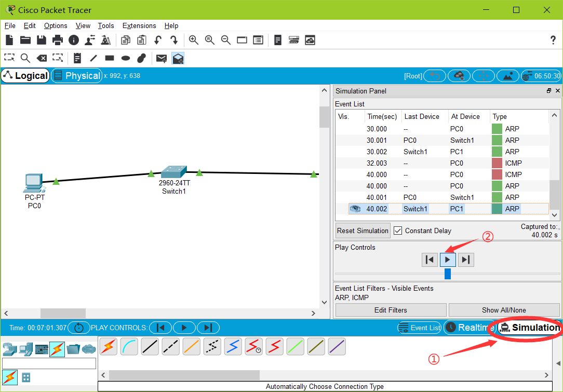Select the Draw Ellipse tool
Screen dimensions: 563x392
tap(126, 58)
